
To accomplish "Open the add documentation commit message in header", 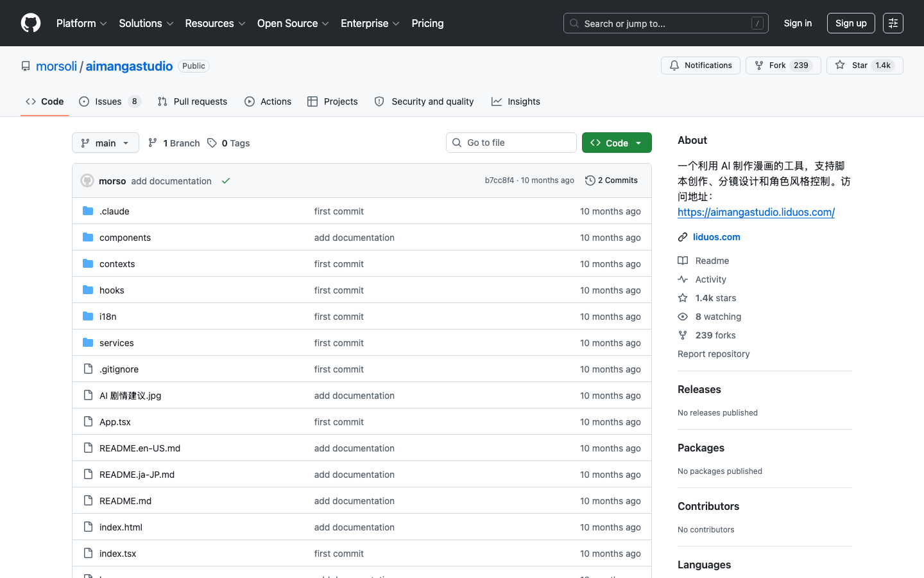I will pos(171,181).
